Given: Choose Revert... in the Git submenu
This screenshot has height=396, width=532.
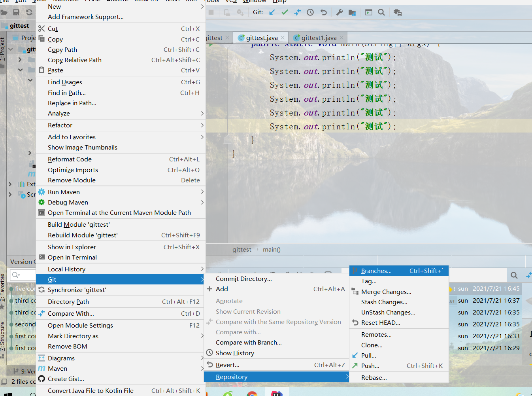Looking at the screenshot, I should coord(276,365).
